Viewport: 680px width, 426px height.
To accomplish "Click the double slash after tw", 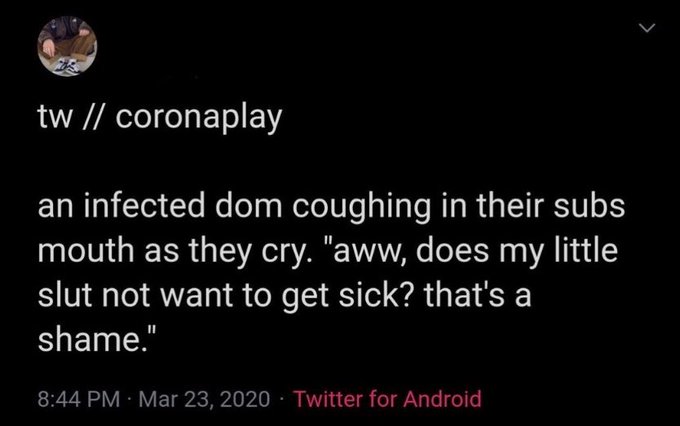I will 94,118.
